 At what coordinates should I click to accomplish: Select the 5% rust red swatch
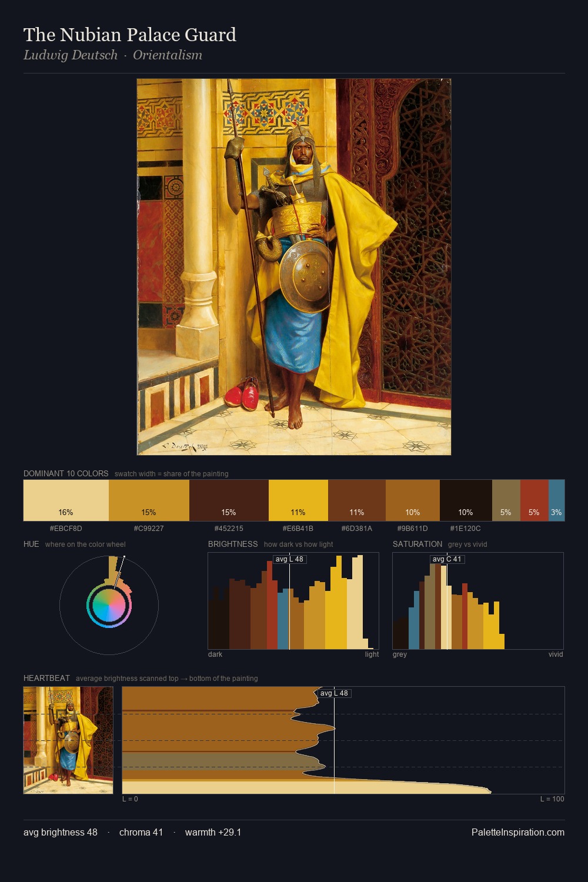(x=534, y=500)
